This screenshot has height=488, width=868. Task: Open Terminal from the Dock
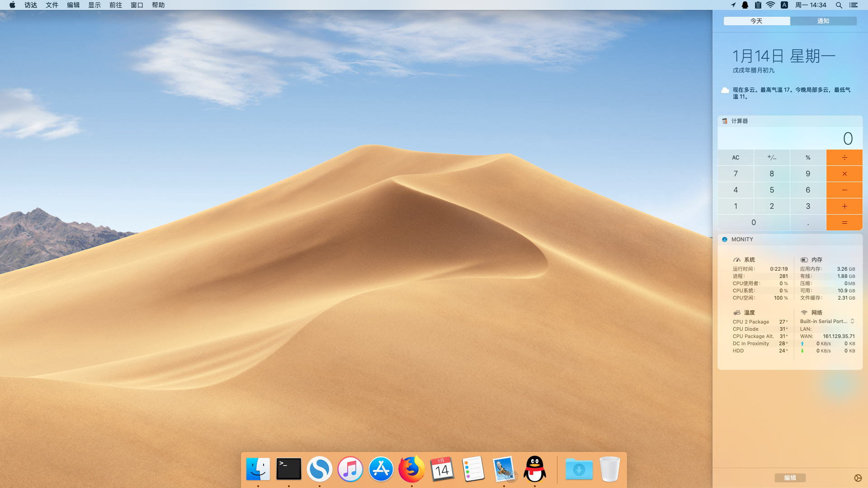pyautogui.click(x=288, y=469)
